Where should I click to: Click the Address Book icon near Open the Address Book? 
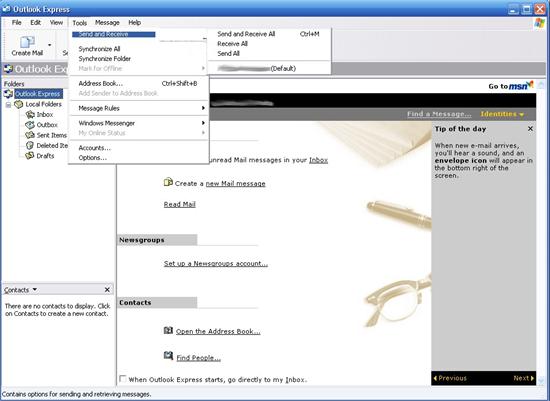click(x=168, y=330)
